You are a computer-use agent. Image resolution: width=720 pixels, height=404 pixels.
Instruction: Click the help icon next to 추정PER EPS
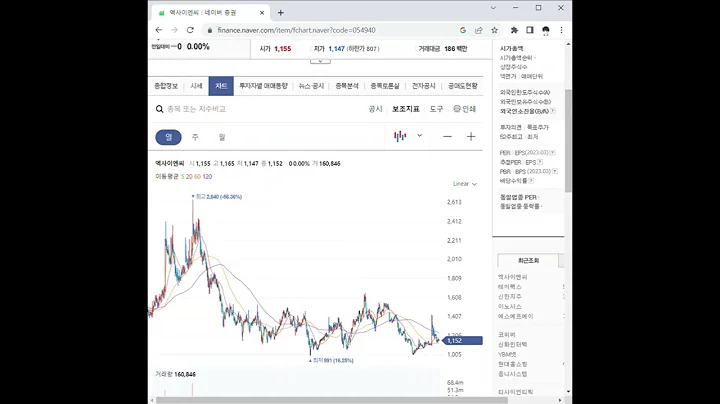pyautogui.click(x=540, y=162)
